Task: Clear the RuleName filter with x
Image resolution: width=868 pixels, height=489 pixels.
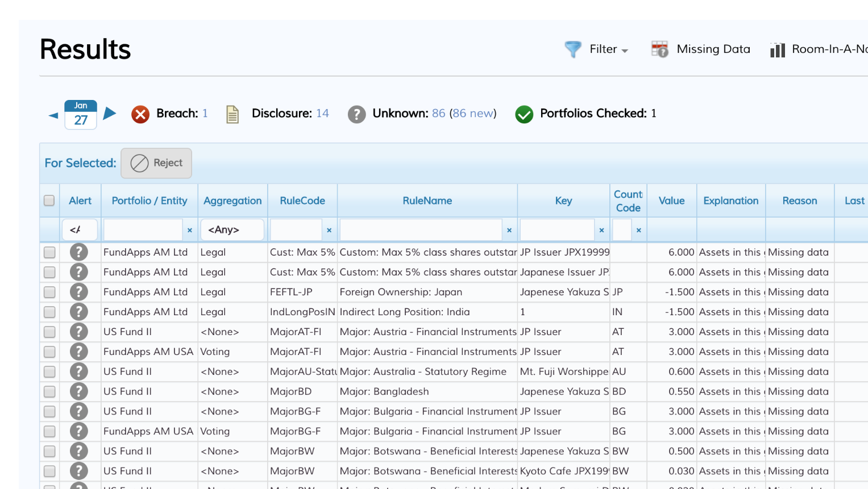Action: [509, 230]
